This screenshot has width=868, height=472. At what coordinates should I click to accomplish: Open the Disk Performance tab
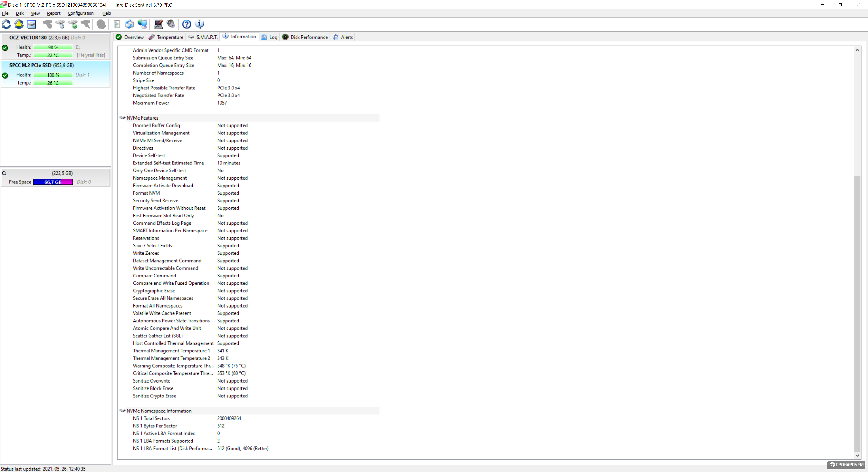coord(305,37)
